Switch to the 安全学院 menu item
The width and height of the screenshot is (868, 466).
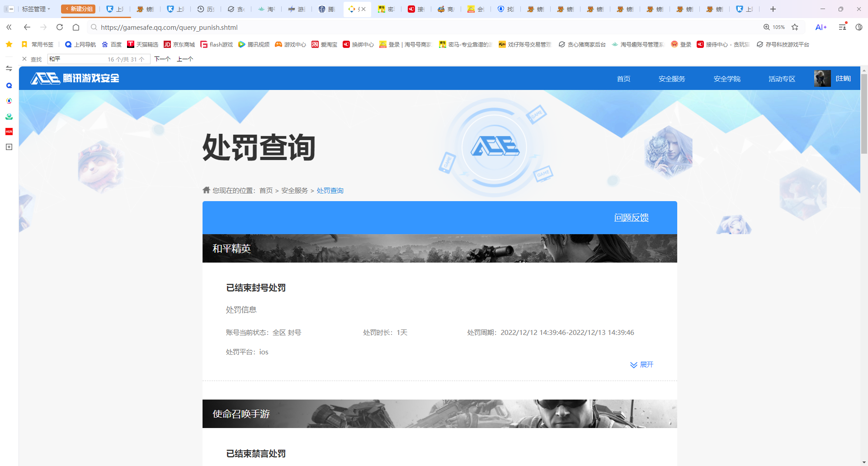(726, 78)
